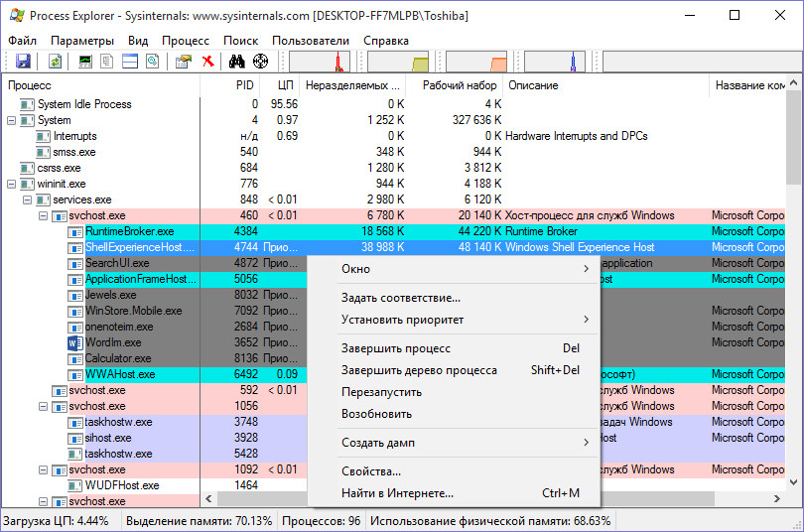The width and height of the screenshot is (804, 532).
Task: Open the Процесс menu
Action: point(185,41)
